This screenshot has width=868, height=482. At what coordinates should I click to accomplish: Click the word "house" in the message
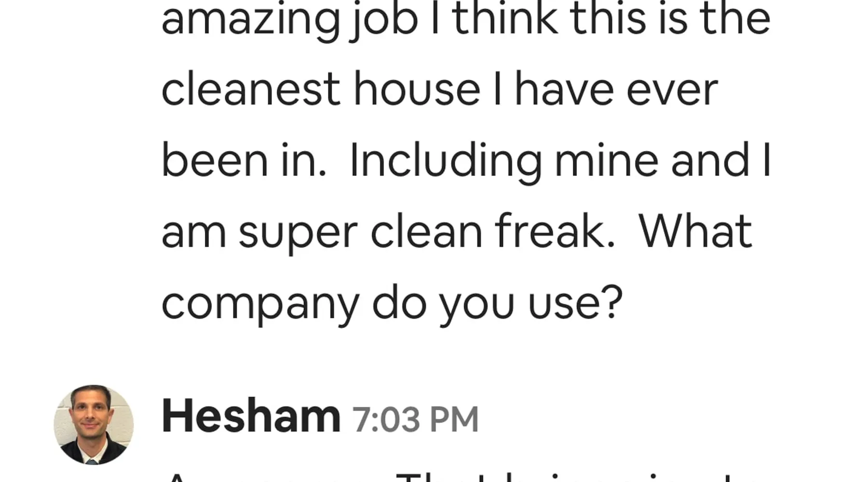tap(417, 90)
